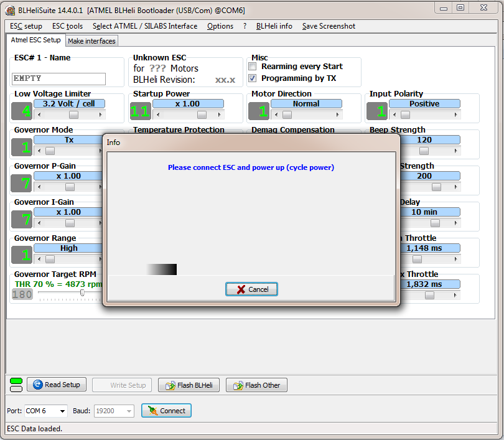Click the Governor I-Gain slider thumb

[x=70, y=223]
